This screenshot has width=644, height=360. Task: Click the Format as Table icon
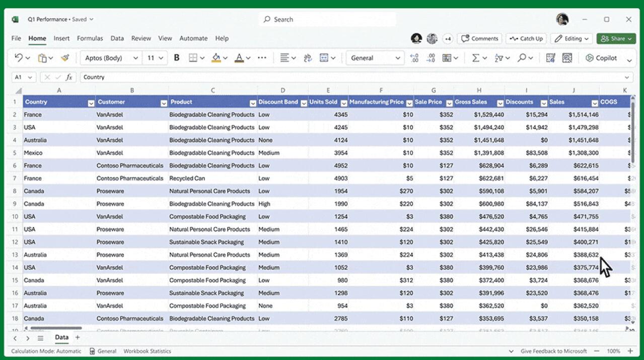(447, 58)
